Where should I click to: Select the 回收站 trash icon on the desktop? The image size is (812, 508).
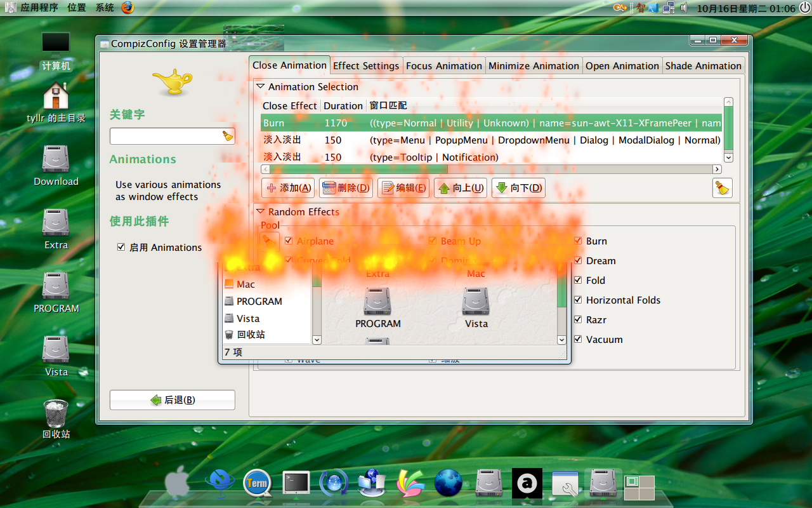click(56, 419)
